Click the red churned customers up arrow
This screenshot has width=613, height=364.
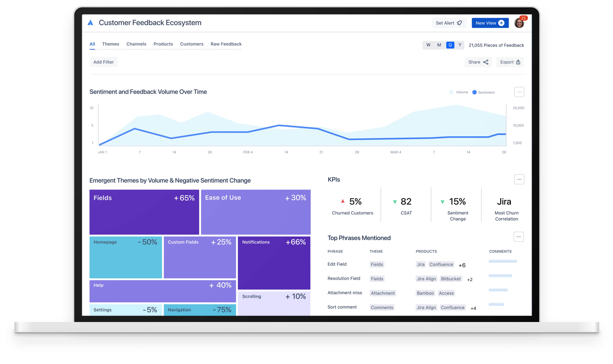[x=343, y=201]
